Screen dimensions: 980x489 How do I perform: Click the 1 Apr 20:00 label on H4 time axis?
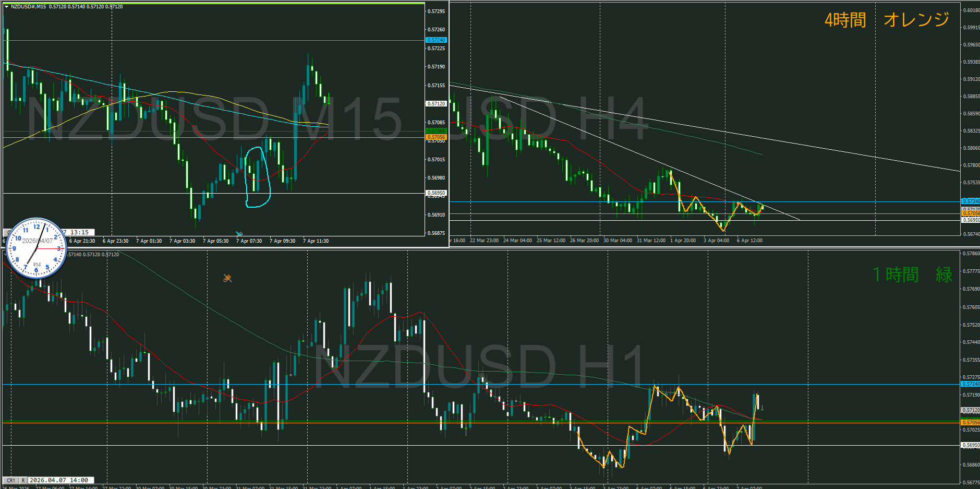tap(683, 241)
